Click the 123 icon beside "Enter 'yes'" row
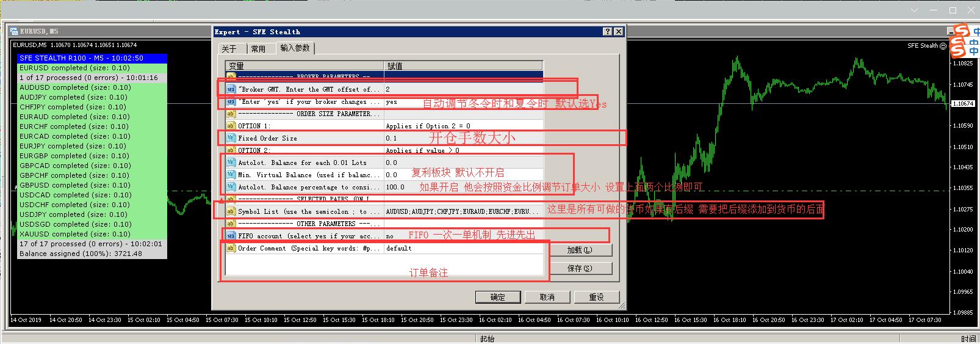 pos(231,101)
